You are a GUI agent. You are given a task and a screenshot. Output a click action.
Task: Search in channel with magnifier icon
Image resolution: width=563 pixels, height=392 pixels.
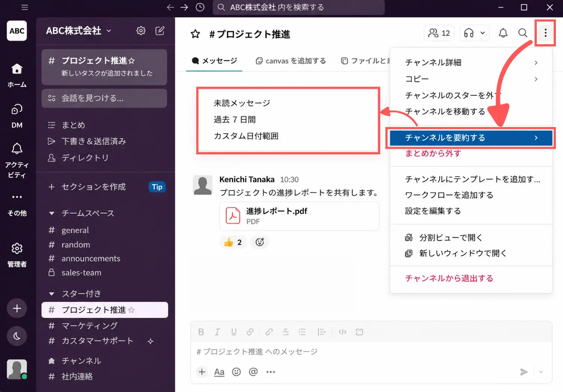click(x=523, y=33)
